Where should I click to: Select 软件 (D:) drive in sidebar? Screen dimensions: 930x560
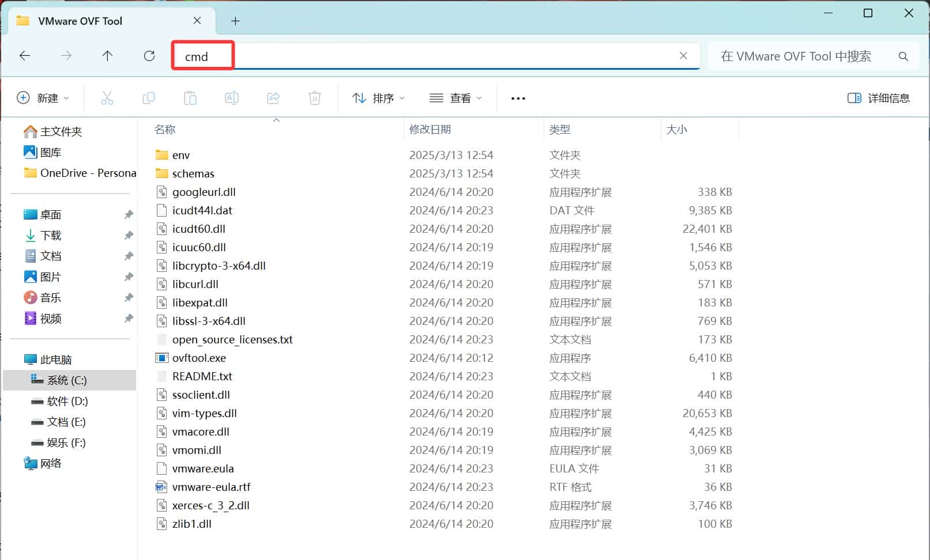coord(68,401)
